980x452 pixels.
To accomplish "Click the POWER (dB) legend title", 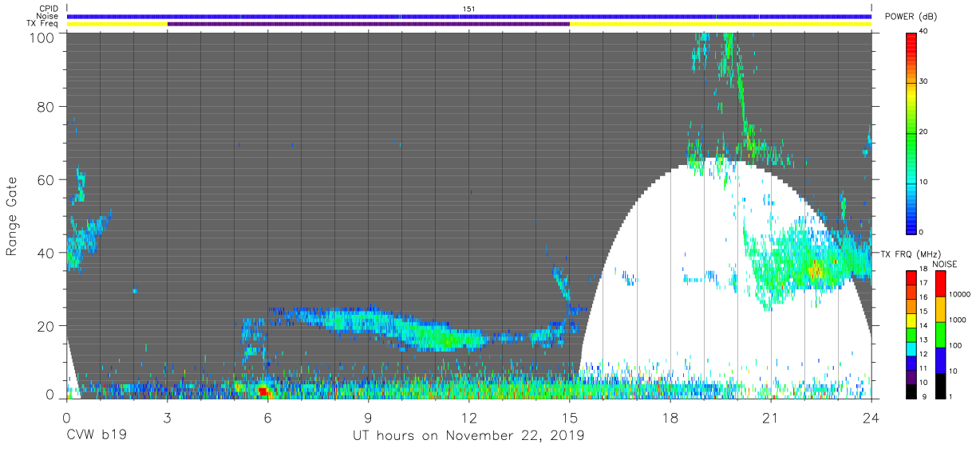I will pos(911,17).
